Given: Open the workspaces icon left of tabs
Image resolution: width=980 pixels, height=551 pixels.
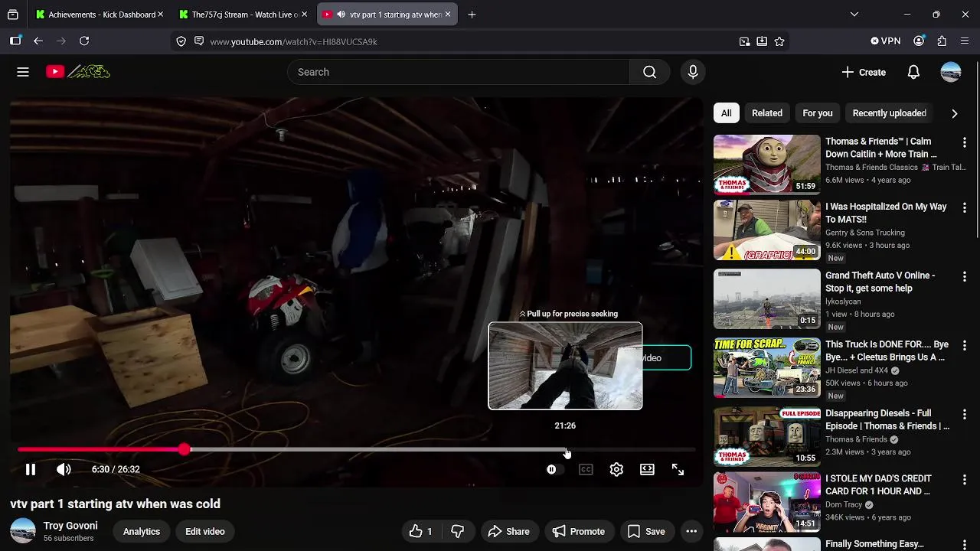Looking at the screenshot, I should [13, 15].
